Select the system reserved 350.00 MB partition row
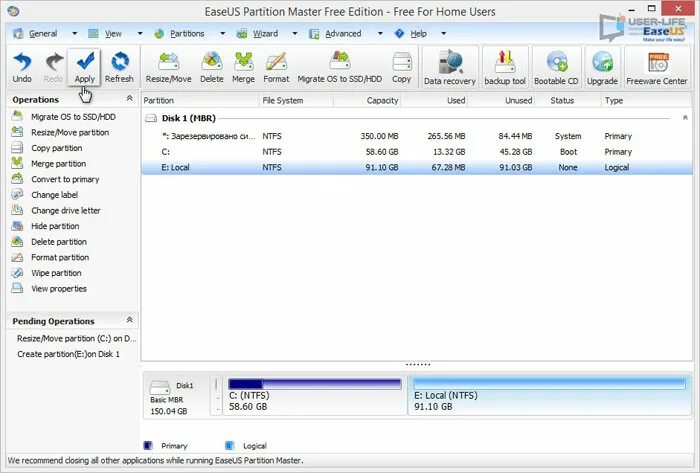Screen dimensions: 700x473 [x=417, y=136]
